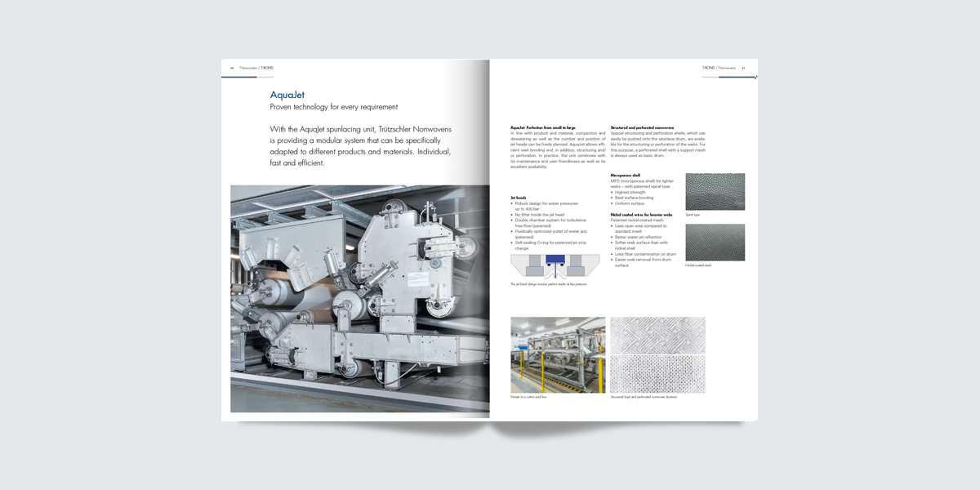Select the nickel-coated mesh image
The image size is (980, 490).
(715, 243)
